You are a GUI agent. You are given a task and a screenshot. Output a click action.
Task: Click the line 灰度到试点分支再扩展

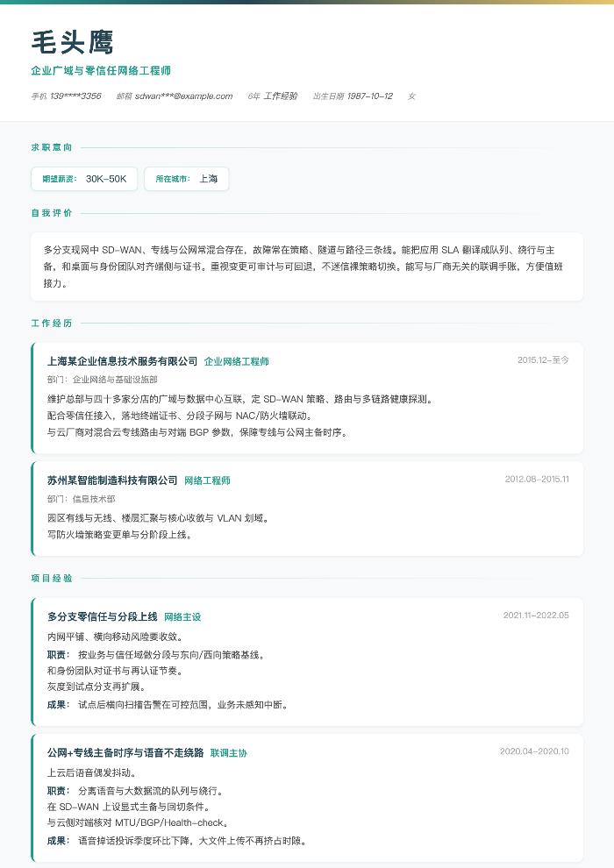pos(96,687)
